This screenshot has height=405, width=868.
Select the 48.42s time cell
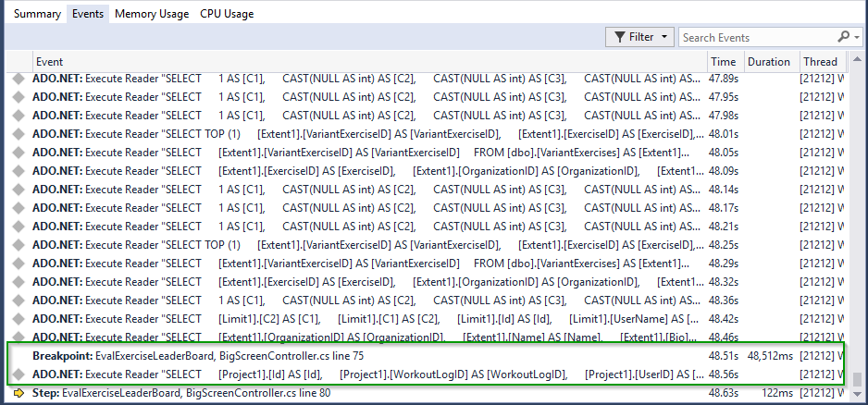[724, 319]
